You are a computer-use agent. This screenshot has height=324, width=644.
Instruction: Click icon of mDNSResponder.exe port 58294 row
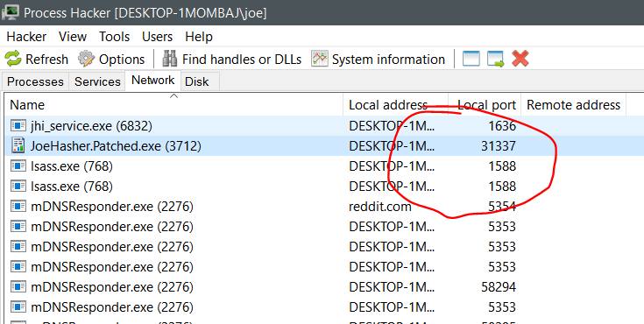(x=18, y=286)
